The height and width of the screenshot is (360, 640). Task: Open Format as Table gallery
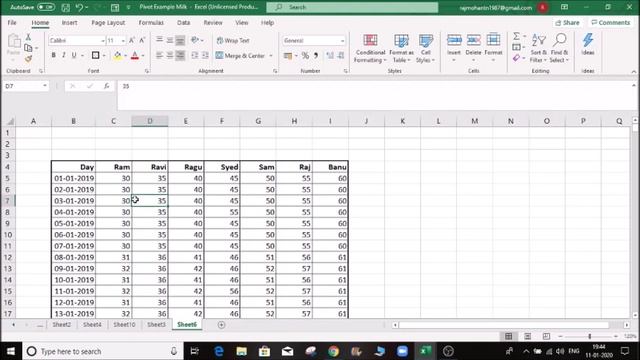click(401, 49)
